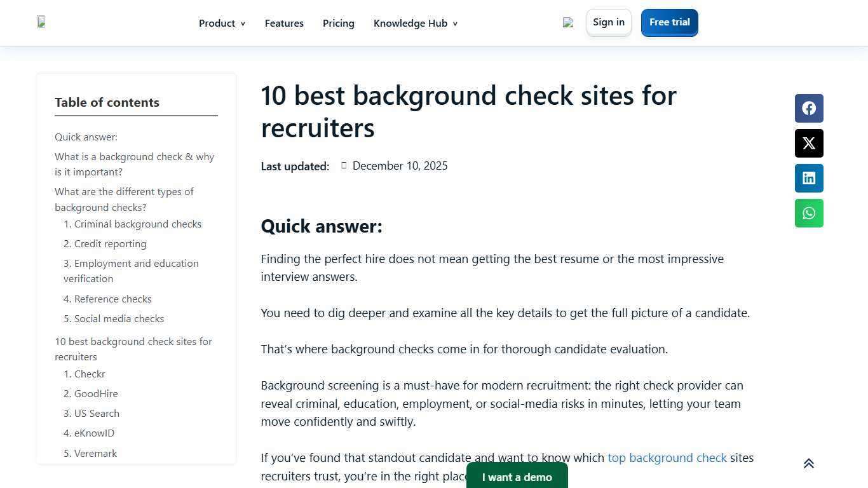Share the article on Facebook
868x488 pixels.
[x=808, y=108]
